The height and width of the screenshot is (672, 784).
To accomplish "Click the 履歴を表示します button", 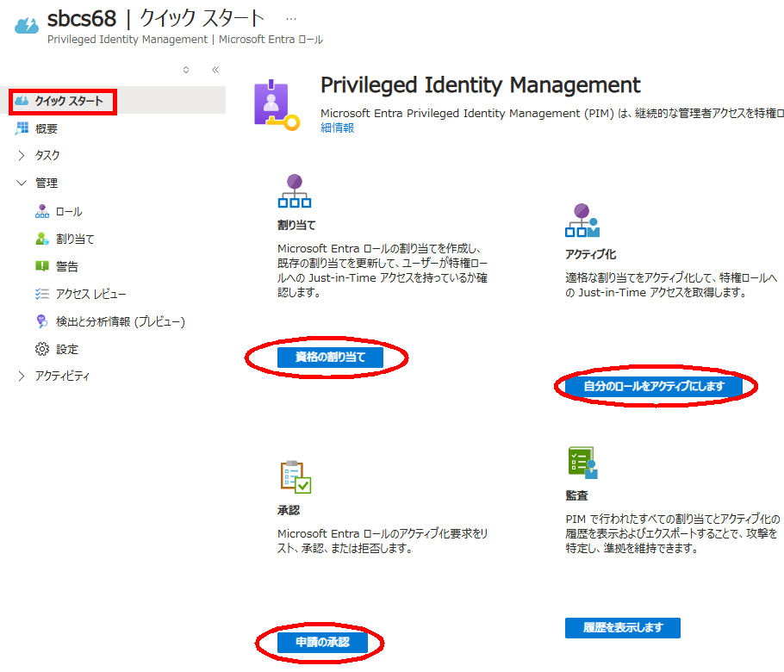I will point(623,627).
